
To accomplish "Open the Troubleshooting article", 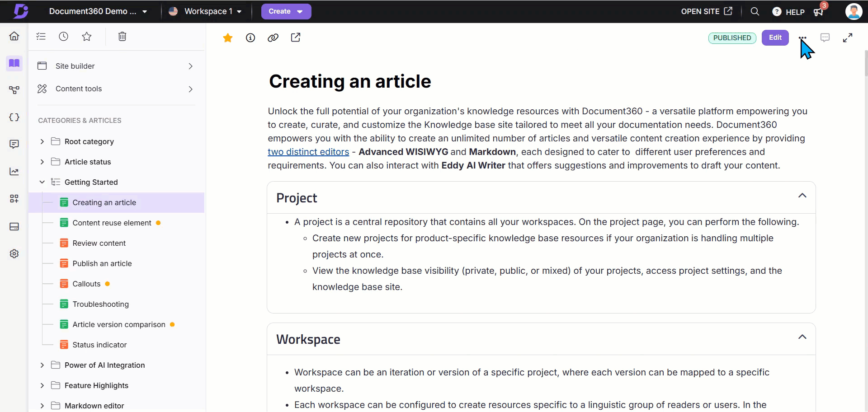I will pyautogui.click(x=100, y=304).
